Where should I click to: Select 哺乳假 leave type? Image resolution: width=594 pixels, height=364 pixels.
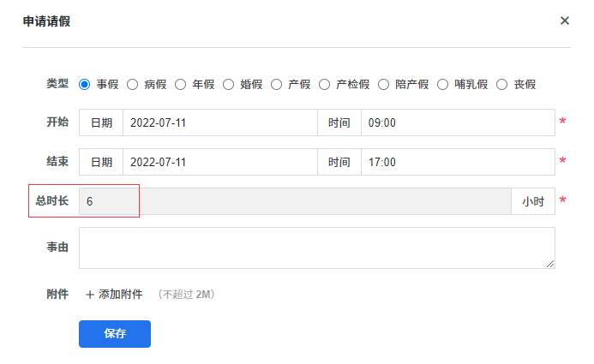click(x=443, y=84)
